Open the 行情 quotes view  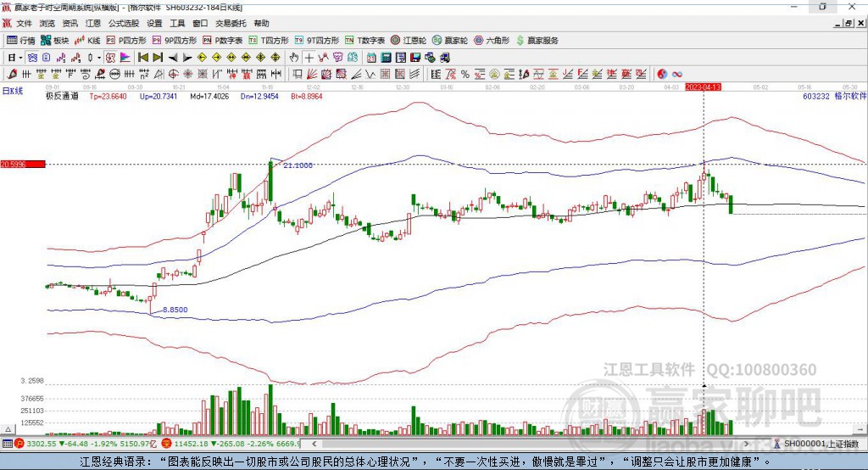tap(21, 41)
